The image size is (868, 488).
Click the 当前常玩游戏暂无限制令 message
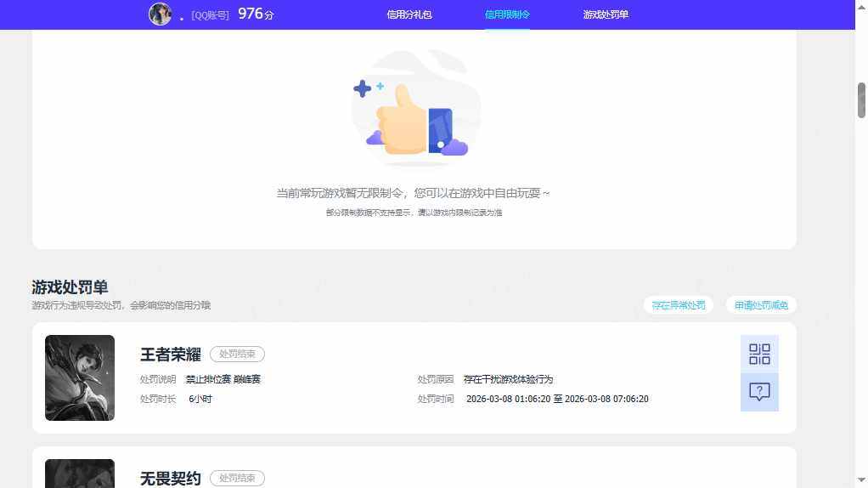click(414, 193)
